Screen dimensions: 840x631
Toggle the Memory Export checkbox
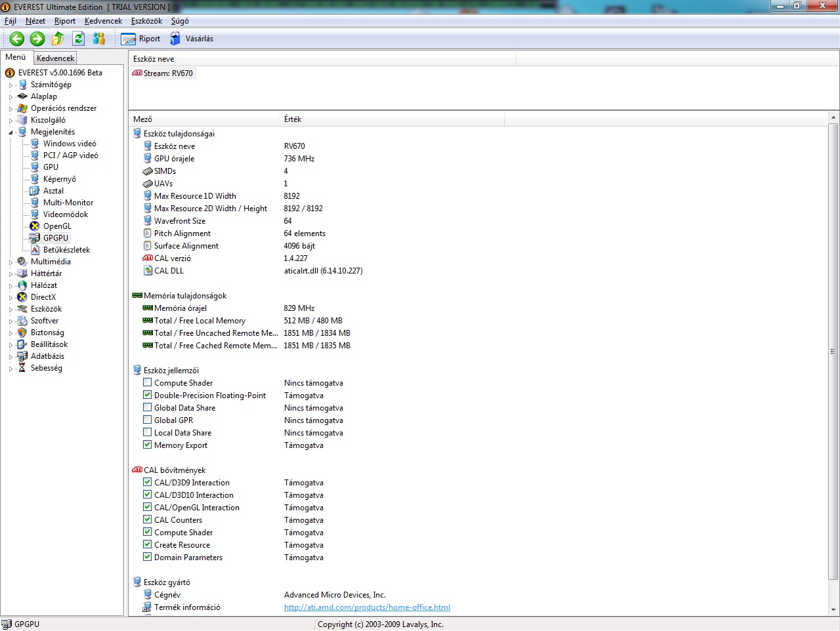148,445
